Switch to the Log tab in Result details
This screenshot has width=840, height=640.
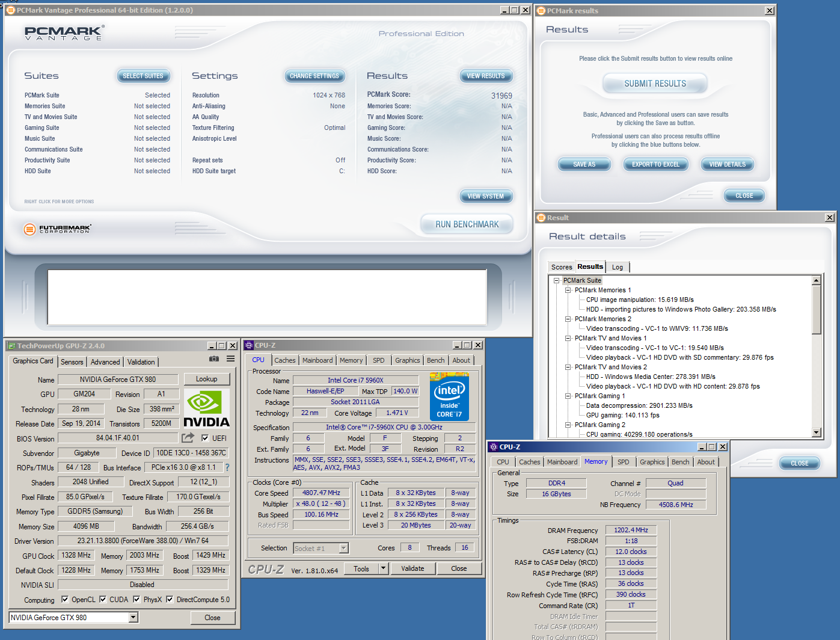pos(618,267)
